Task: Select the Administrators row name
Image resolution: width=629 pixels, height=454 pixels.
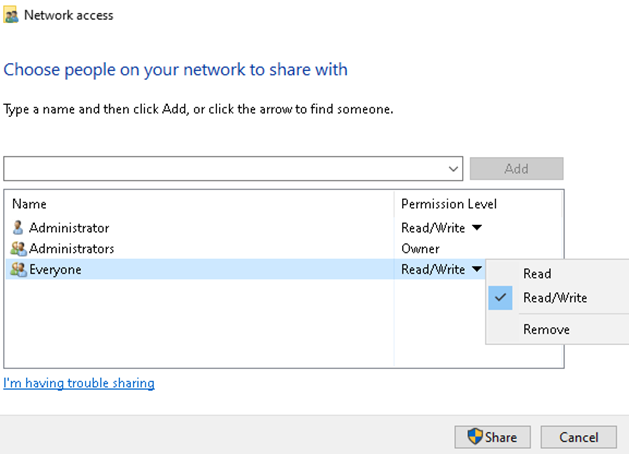Action: 71,249
